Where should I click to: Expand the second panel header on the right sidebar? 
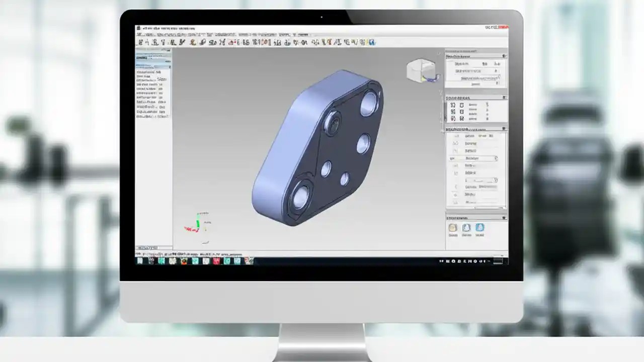[x=504, y=98]
